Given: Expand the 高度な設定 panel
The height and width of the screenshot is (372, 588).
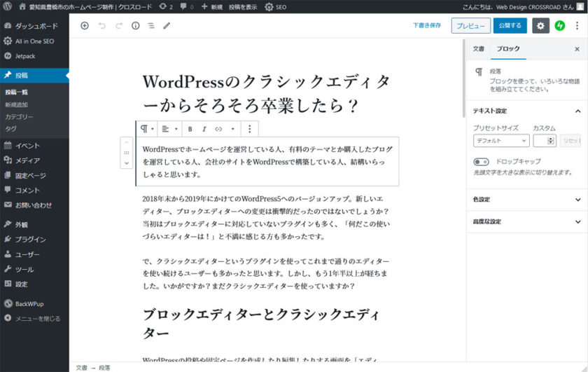Looking at the screenshot, I should (527, 221).
